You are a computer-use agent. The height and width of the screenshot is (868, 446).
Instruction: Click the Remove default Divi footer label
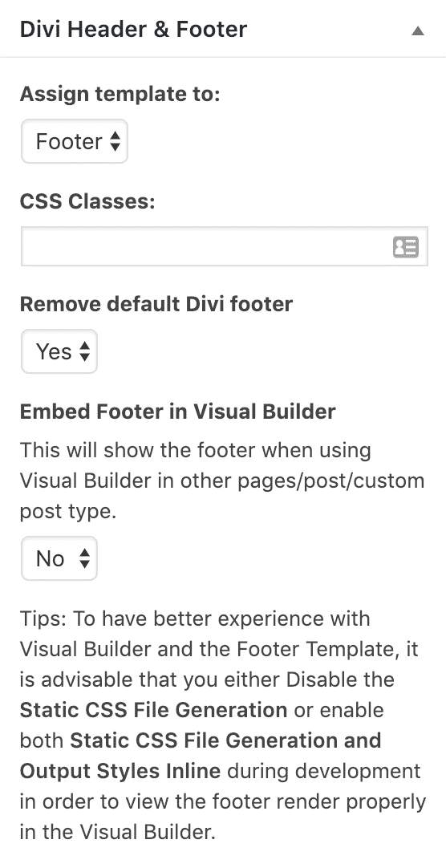click(156, 303)
